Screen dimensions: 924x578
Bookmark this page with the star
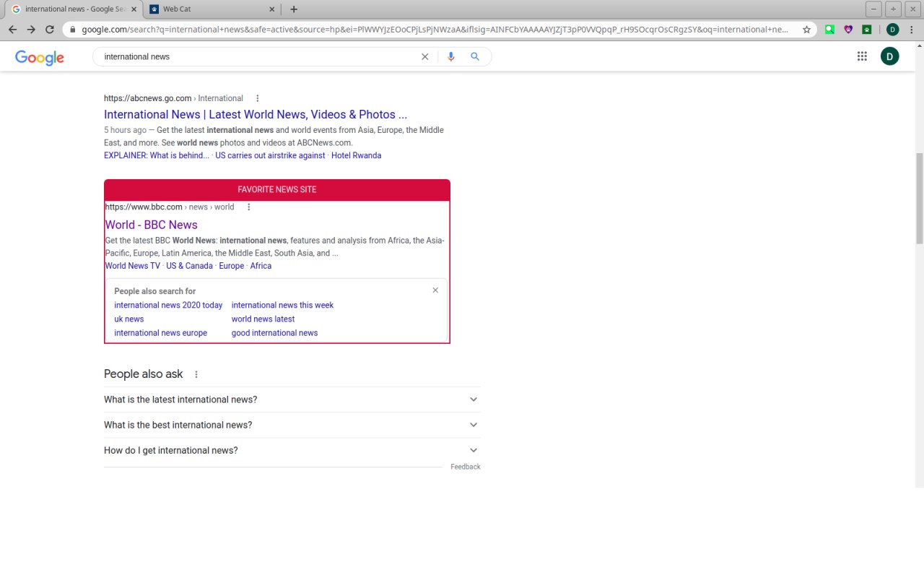[806, 30]
